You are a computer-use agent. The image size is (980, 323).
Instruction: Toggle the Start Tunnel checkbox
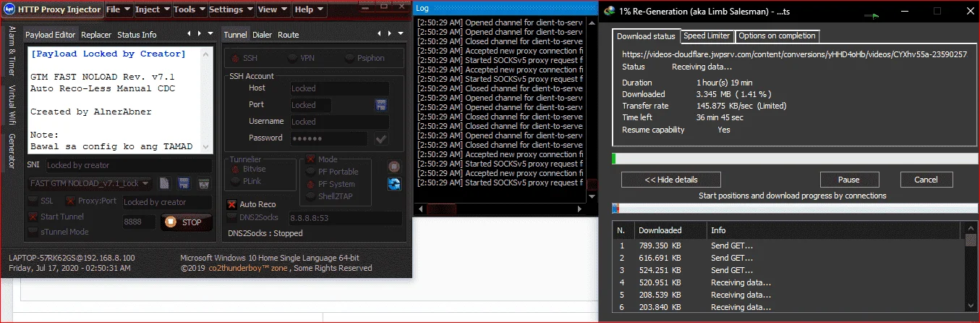point(33,217)
